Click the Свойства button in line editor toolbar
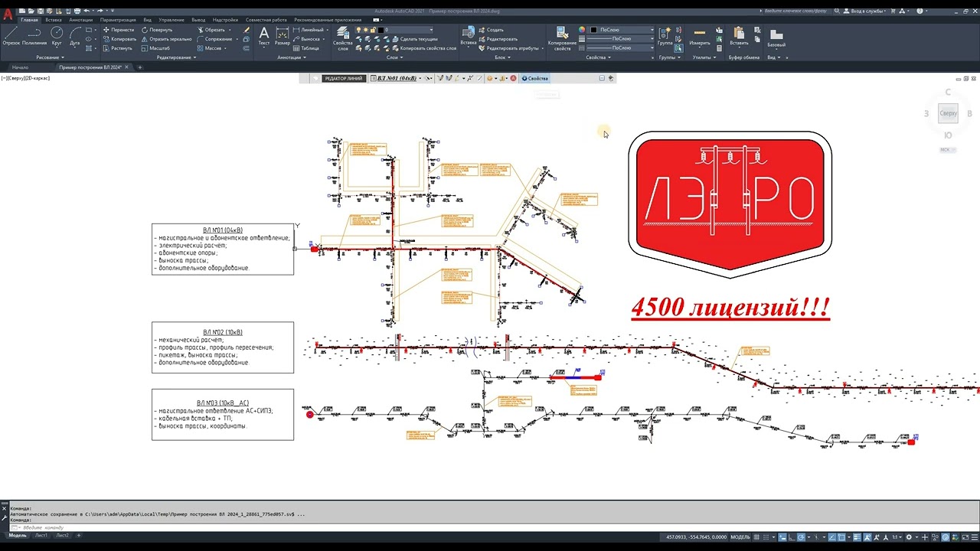980x551 pixels. (534, 78)
